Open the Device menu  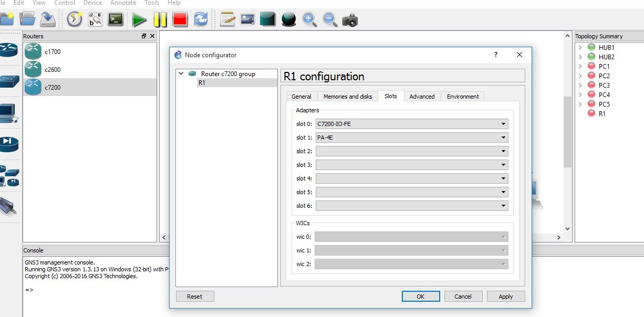click(x=92, y=3)
